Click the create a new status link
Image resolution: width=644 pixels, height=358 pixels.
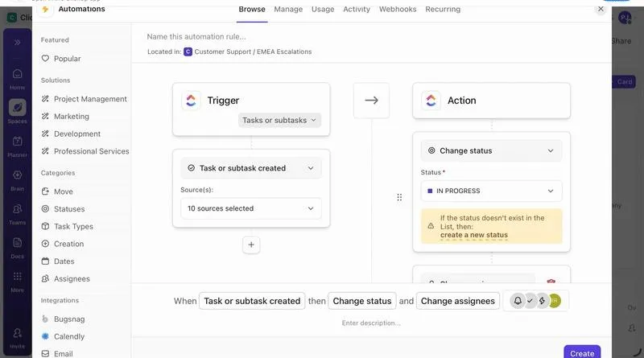(474, 235)
